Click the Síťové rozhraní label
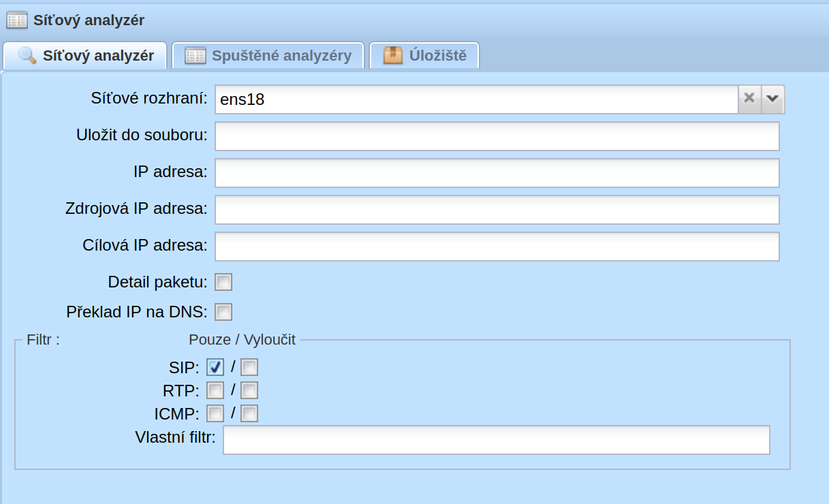The width and height of the screenshot is (829, 504). [149, 98]
